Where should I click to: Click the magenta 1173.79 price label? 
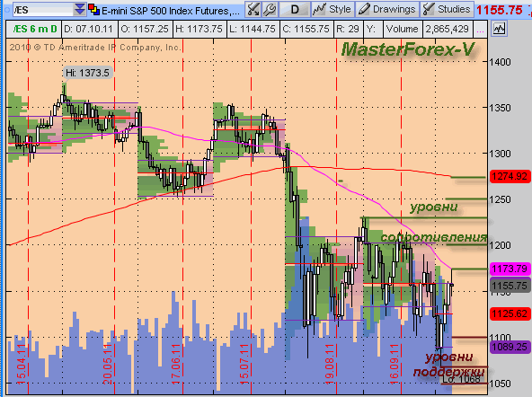point(510,269)
